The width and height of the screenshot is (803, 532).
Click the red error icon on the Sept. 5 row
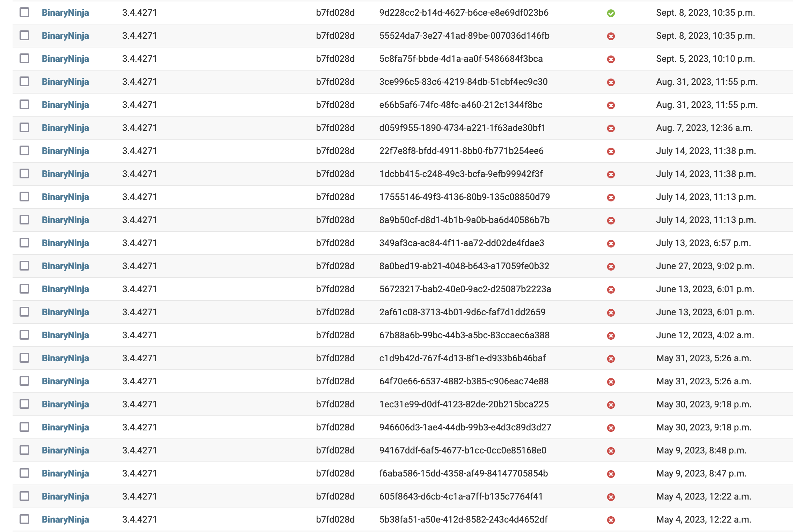[611, 59]
